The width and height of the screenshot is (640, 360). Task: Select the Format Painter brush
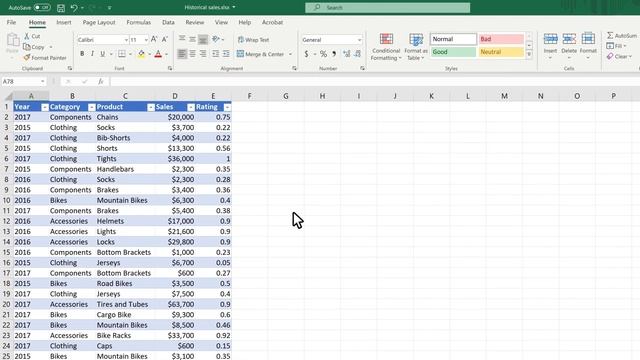27,58
